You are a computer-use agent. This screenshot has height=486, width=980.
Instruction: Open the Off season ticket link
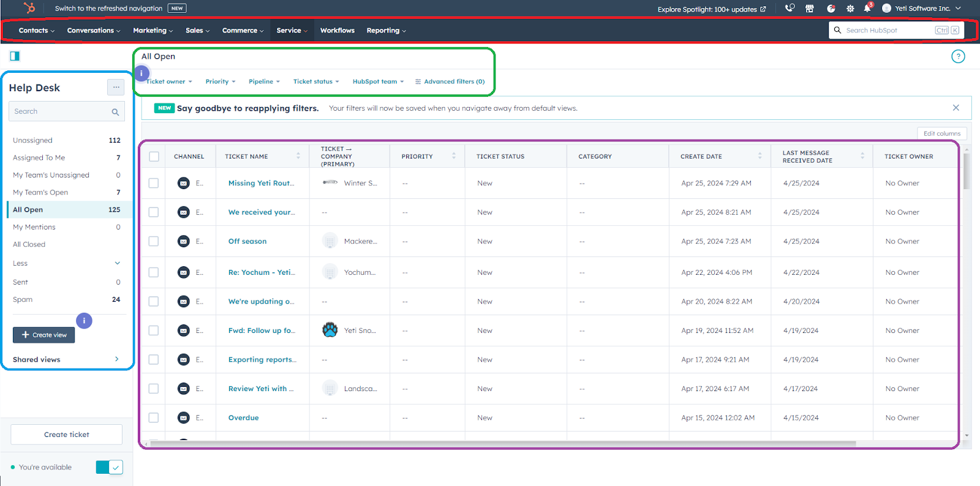click(x=247, y=241)
